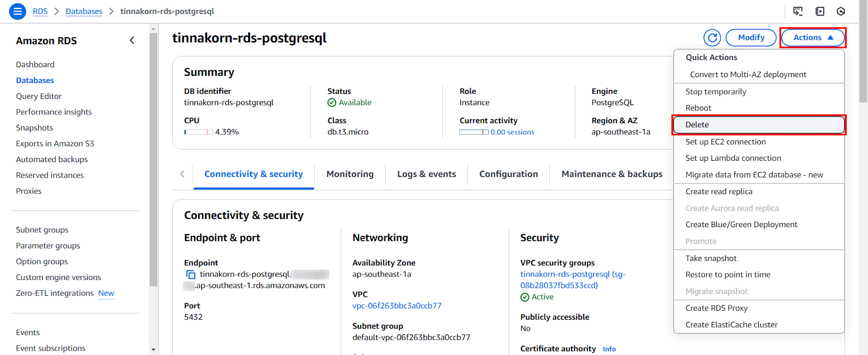Image resolution: width=868 pixels, height=355 pixels.
Task: Open Events in the sidebar
Action: click(28, 332)
